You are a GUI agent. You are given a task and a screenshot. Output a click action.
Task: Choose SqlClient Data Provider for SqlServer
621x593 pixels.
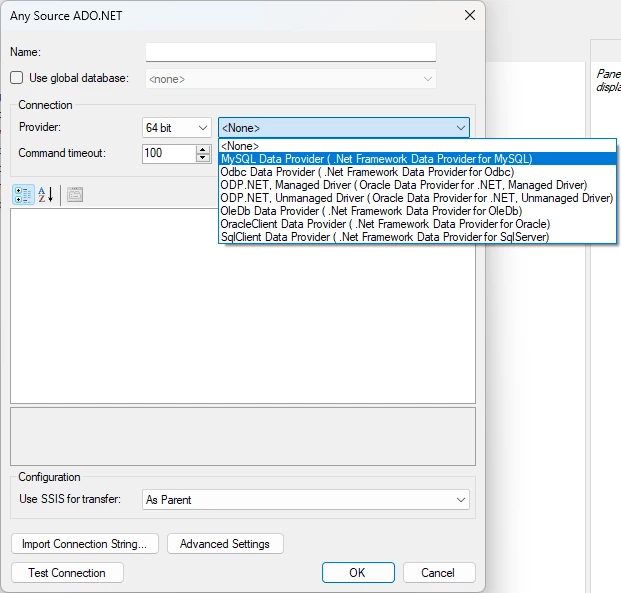pyautogui.click(x=417, y=237)
